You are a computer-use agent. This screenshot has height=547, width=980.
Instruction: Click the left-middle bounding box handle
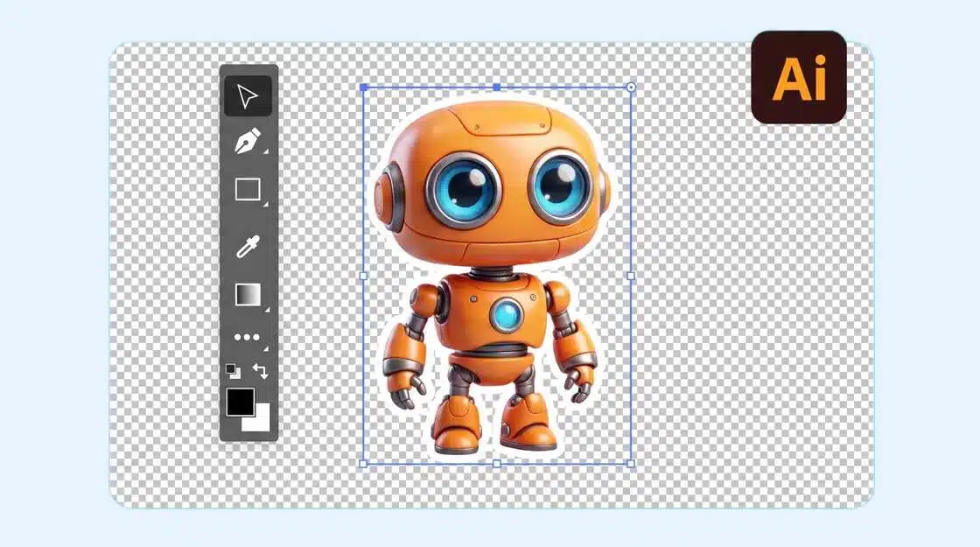[364, 276]
